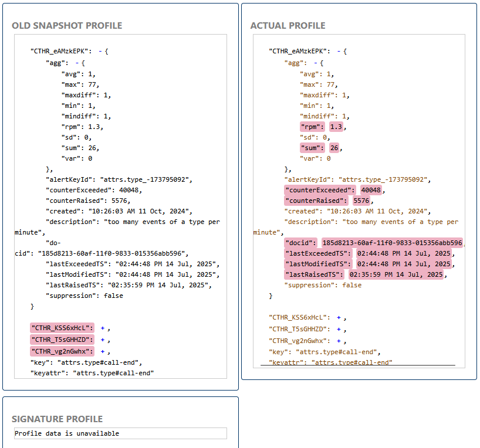Expand CTHR_vg2nGwhx in Actual Profile
480x448 pixels.
pyautogui.click(x=339, y=341)
